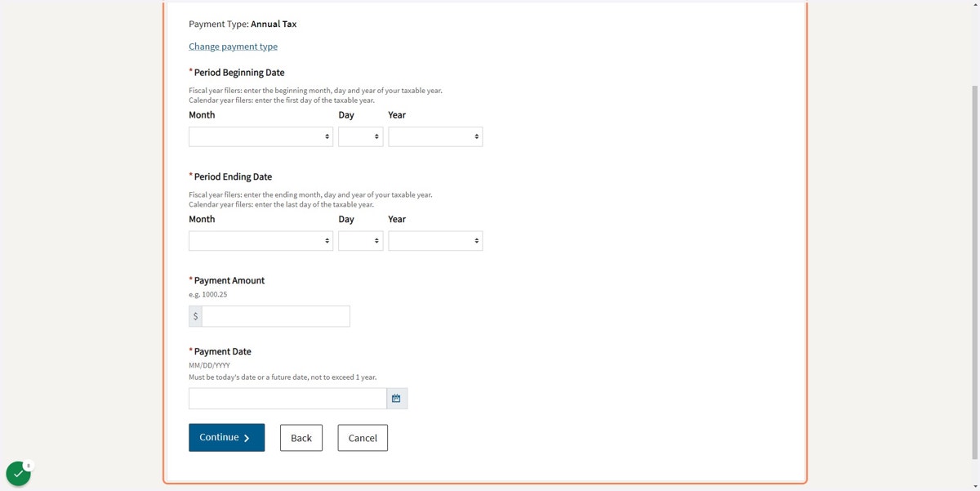Open the Period Ending Date Year dropdown
The width and height of the screenshot is (980, 491).
point(435,241)
